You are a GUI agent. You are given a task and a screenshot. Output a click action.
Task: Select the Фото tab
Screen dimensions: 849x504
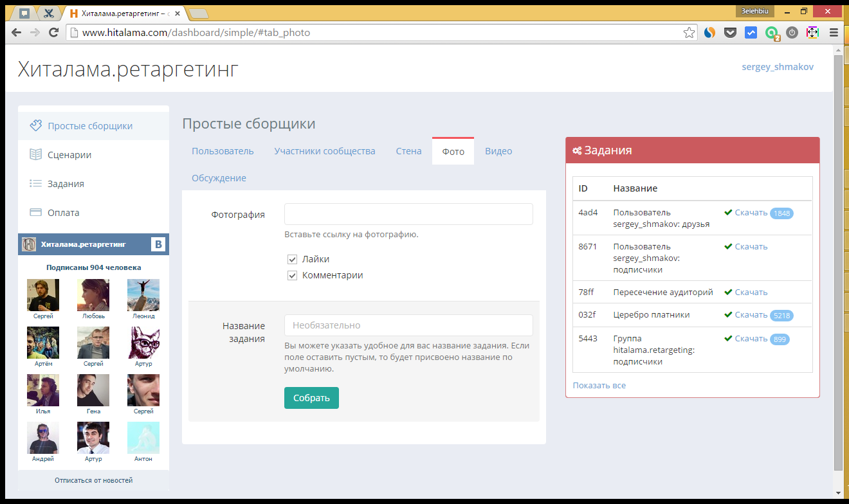coord(453,151)
